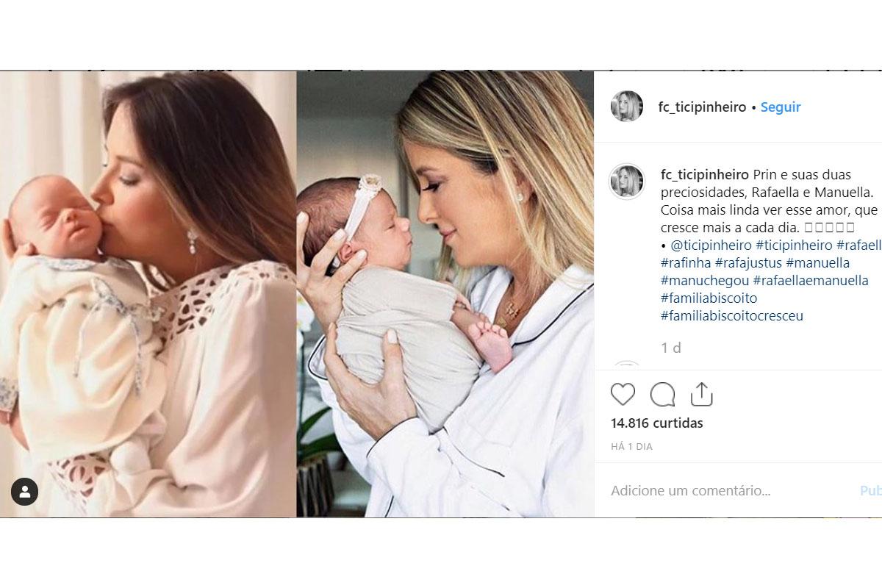
Task: Open fc_ticipinheiro username in header
Action: click(x=703, y=107)
